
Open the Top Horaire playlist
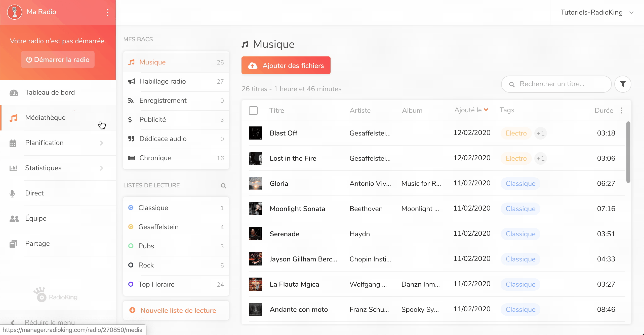pos(176,284)
